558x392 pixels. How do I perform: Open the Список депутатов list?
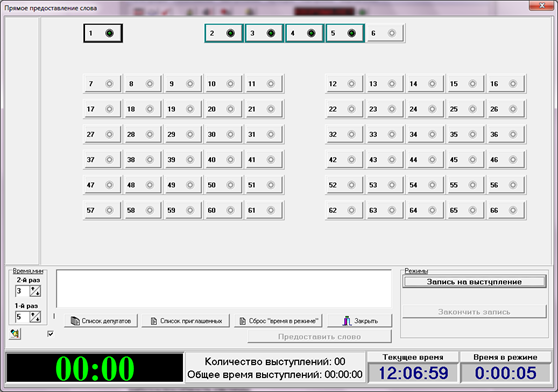pos(101,321)
